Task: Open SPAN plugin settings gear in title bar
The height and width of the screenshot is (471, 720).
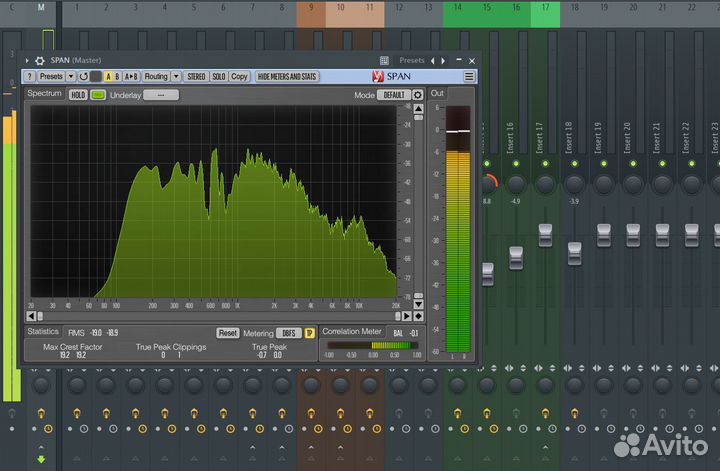Action: [40, 60]
